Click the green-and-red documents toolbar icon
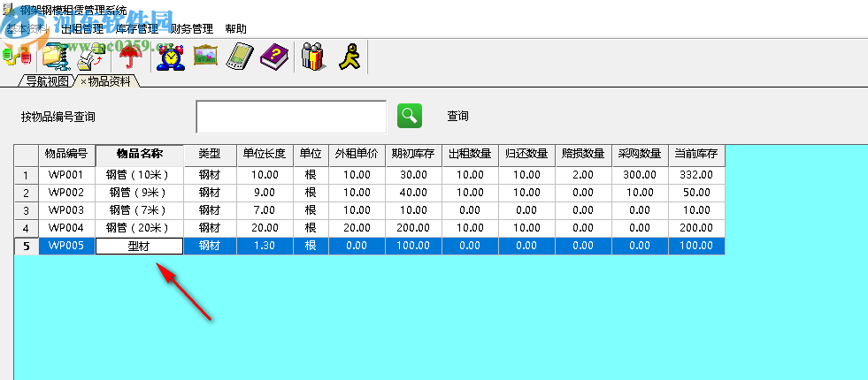The image size is (868, 380). point(17,57)
